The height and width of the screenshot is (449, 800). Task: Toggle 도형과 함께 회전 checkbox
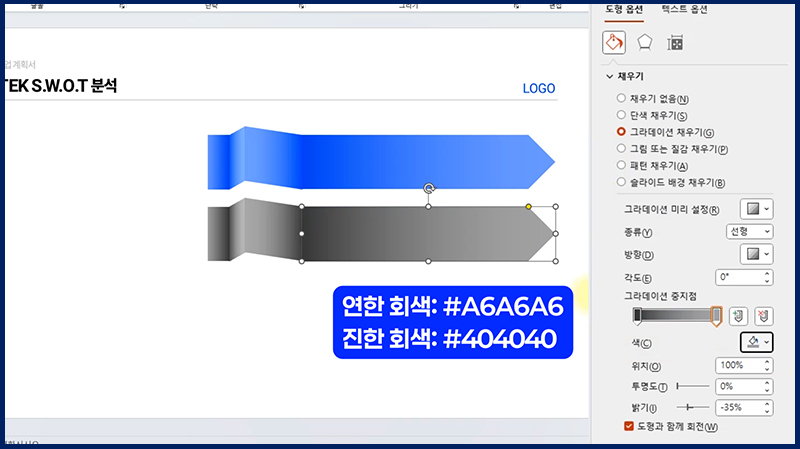pos(629,426)
